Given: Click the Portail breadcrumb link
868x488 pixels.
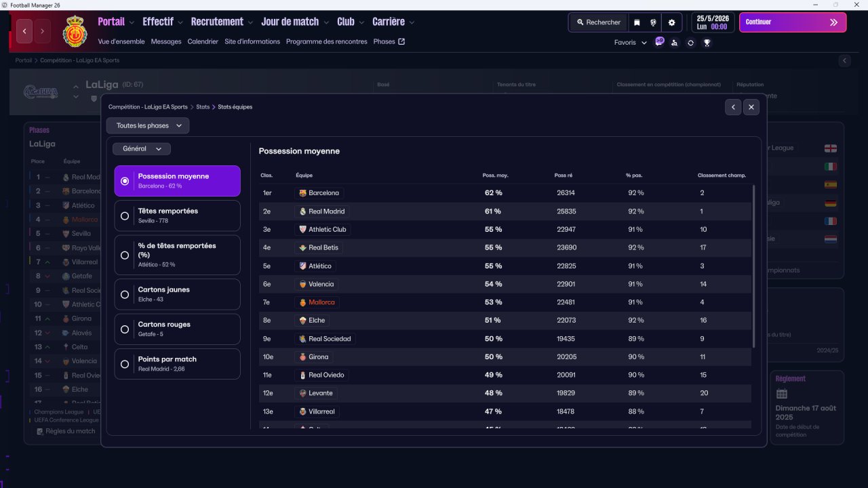Looking at the screenshot, I should coord(24,60).
